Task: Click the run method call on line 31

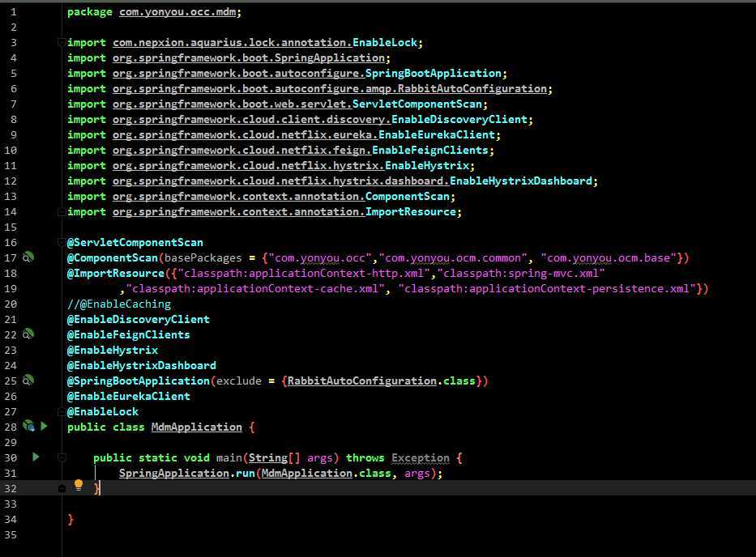Action: pos(246,473)
